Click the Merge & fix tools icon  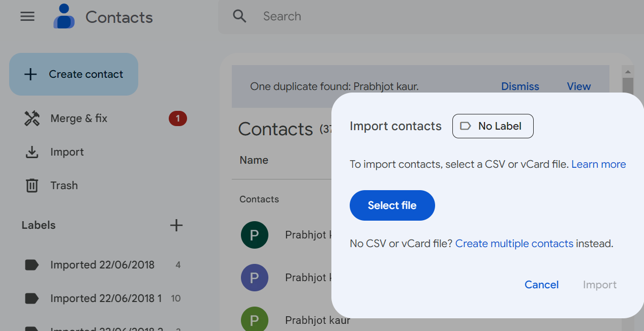[32, 118]
